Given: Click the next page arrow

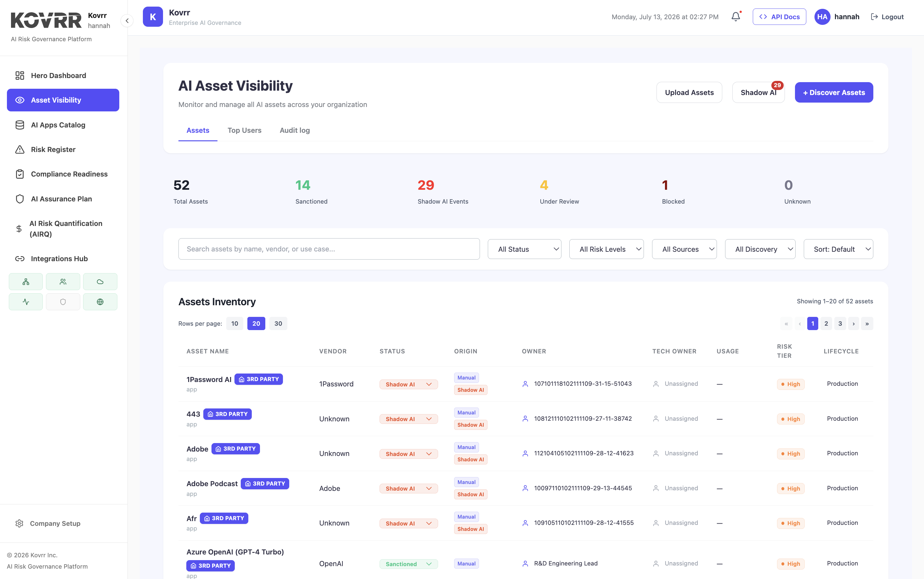Looking at the screenshot, I should pos(854,323).
